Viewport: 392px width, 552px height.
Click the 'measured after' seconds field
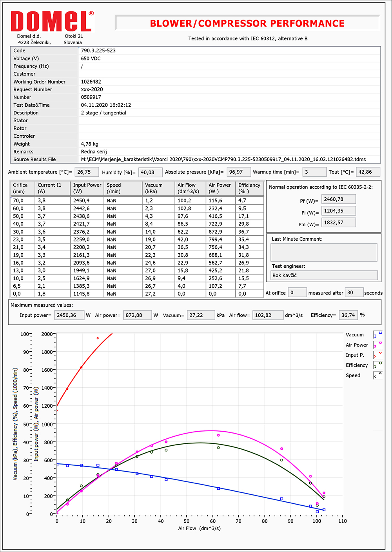pos(354,293)
